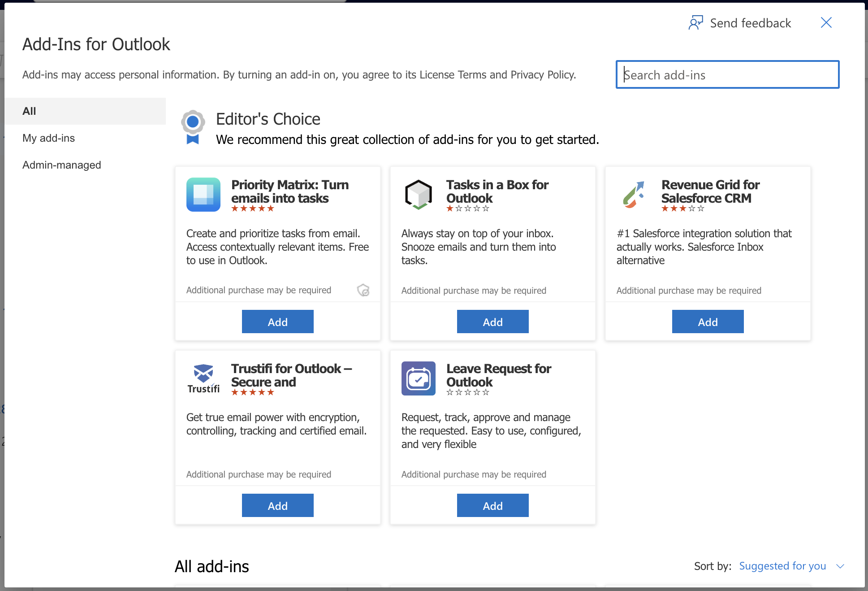Add the Trustifi for Outlook add-in
The width and height of the screenshot is (868, 591).
pyautogui.click(x=277, y=505)
